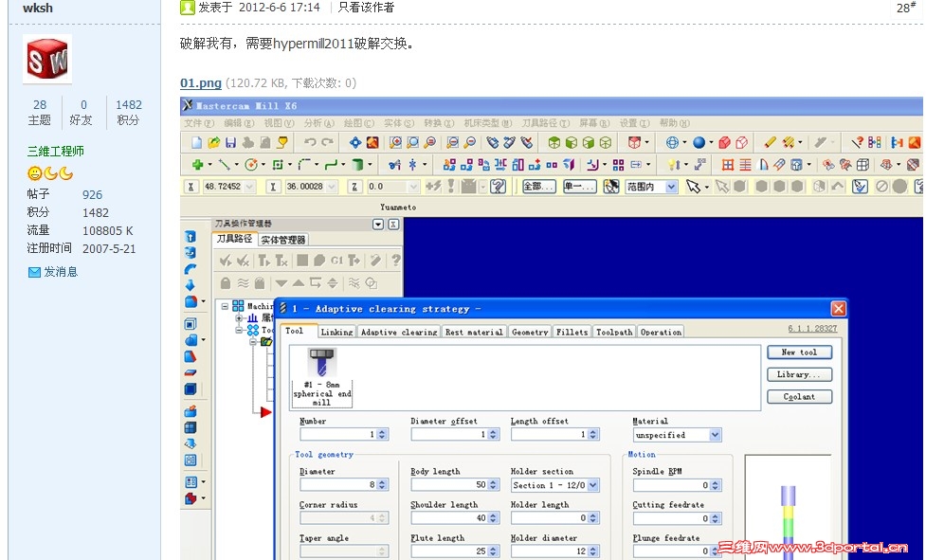Click the 单一... select single button

tap(579, 187)
